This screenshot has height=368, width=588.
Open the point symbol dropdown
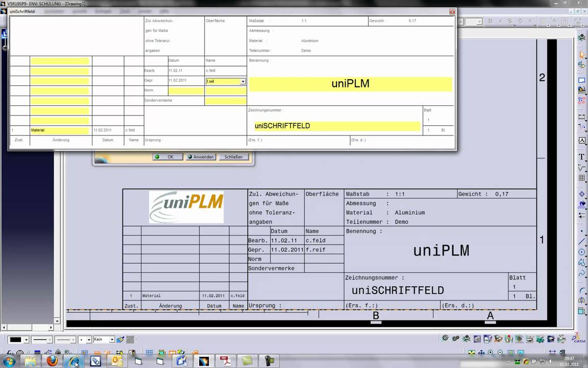89,340
